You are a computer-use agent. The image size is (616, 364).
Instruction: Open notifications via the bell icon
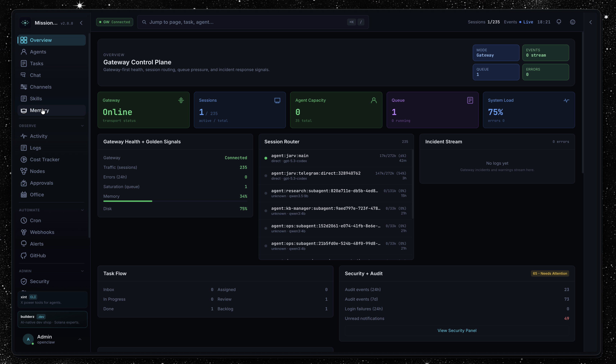(558, 22)
